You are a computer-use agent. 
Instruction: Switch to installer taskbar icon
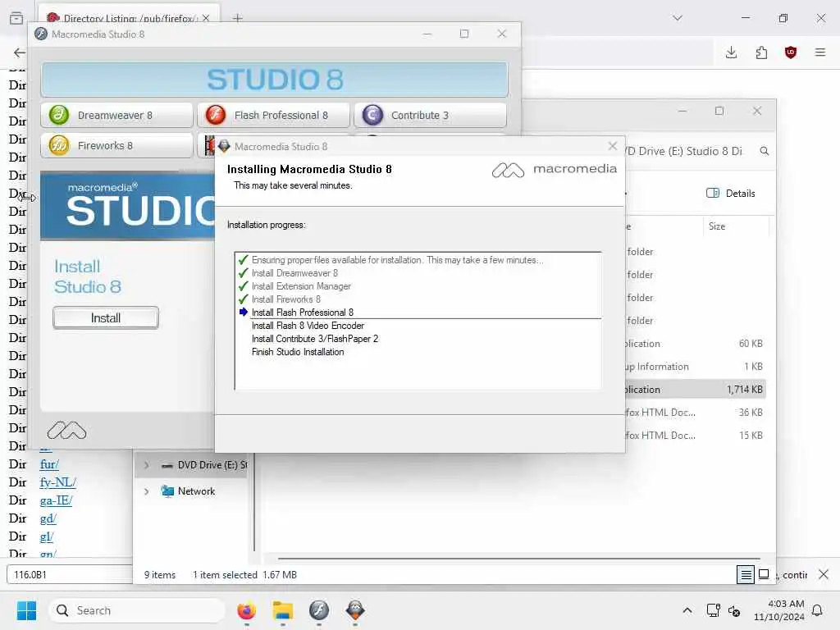coord(355,610)
